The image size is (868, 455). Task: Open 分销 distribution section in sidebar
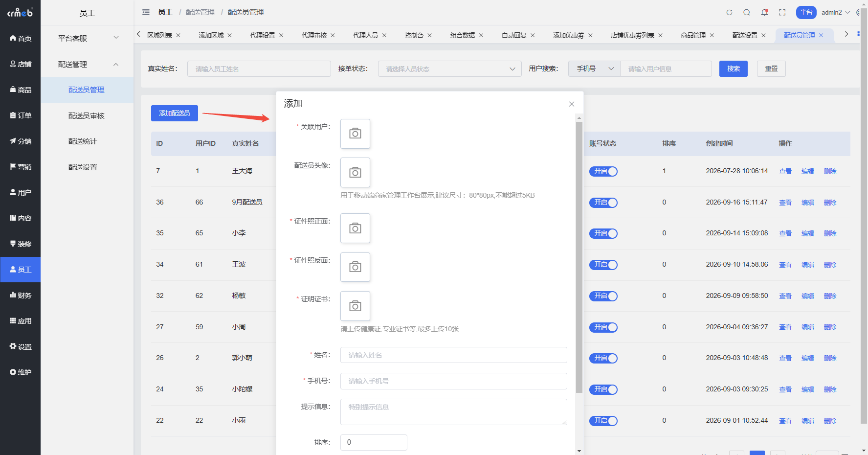click(20, 141)
